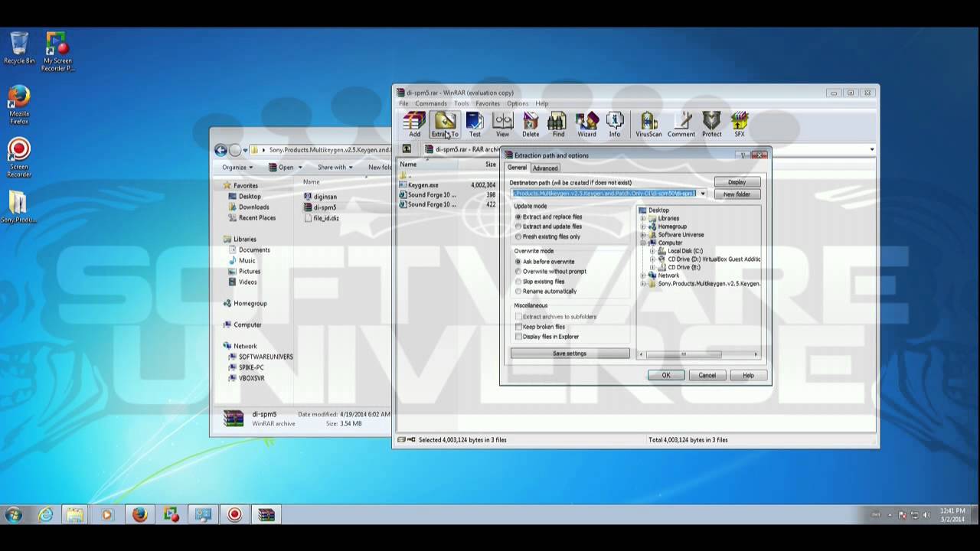The width and height of the screenshot is (980, 551).
Task: Open Organize dropdown in Explorer window
Action: [237, 168]
